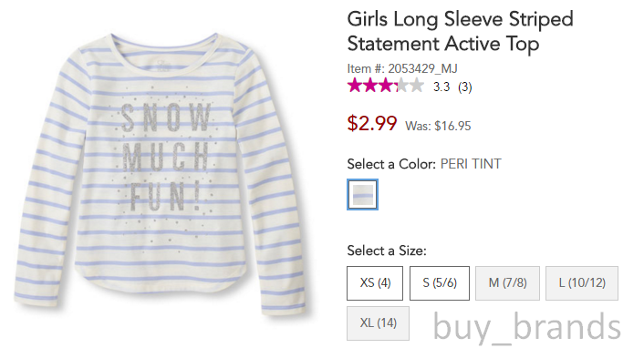Select the XL (14) size button
Screen dimensions: 644x348
[x=378, y=323]
